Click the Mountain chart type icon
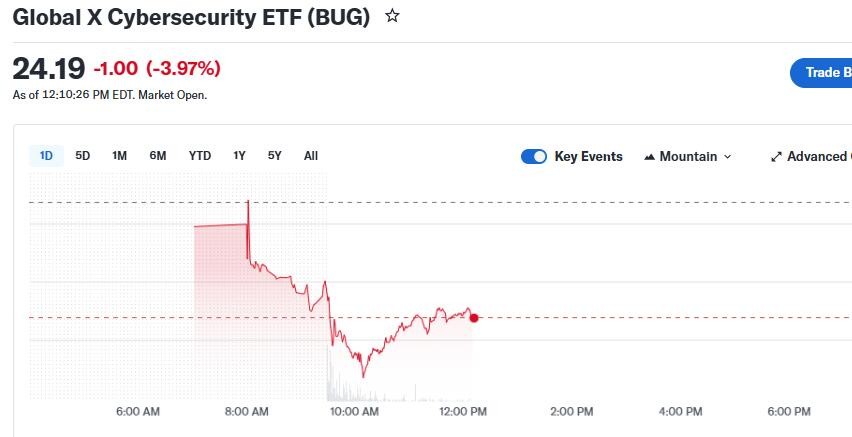 [x=649, y=157]
